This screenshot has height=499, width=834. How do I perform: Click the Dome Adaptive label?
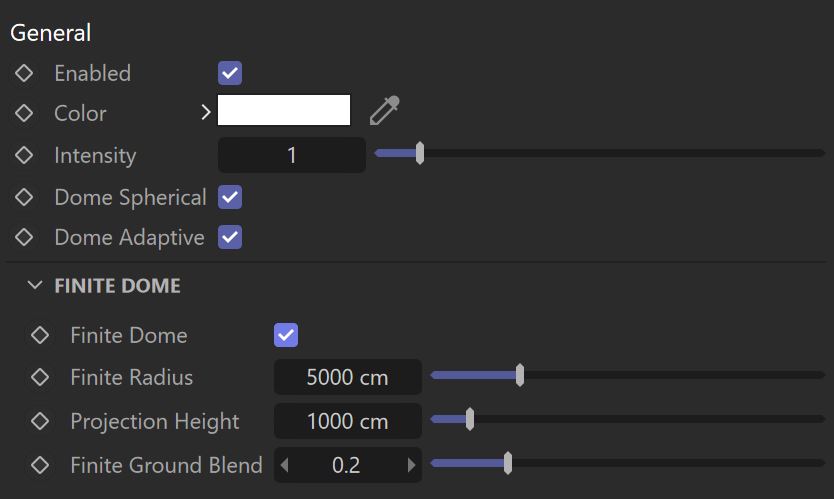(x=129, y=237)
